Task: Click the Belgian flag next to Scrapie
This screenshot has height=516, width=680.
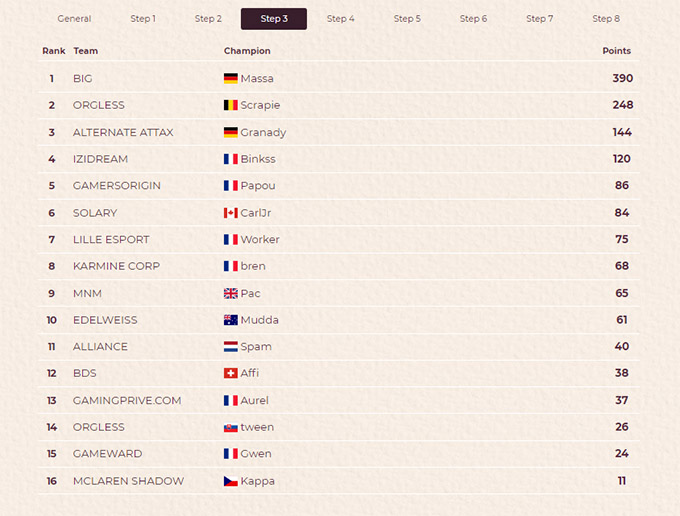Action: [x=231, y=105]
